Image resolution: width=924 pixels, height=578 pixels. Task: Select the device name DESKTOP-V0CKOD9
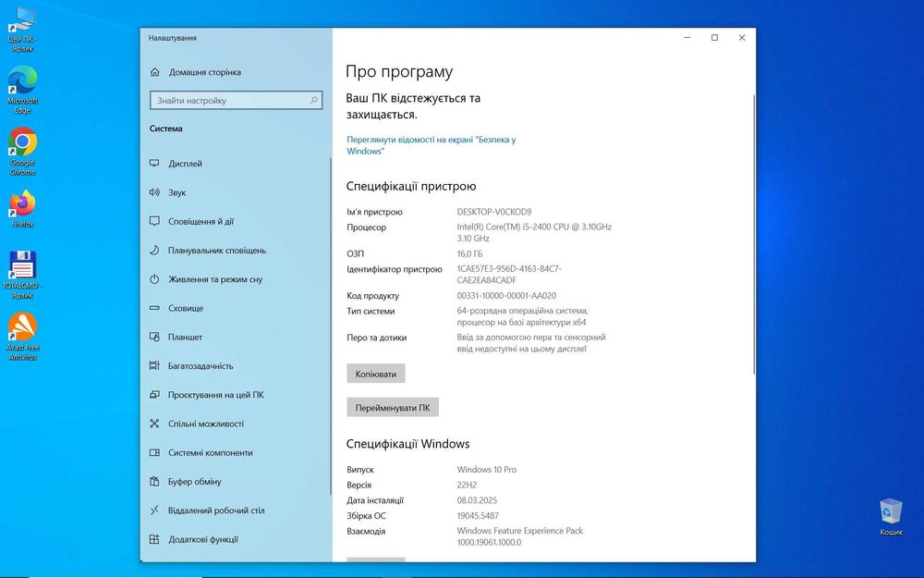(493, 212)
